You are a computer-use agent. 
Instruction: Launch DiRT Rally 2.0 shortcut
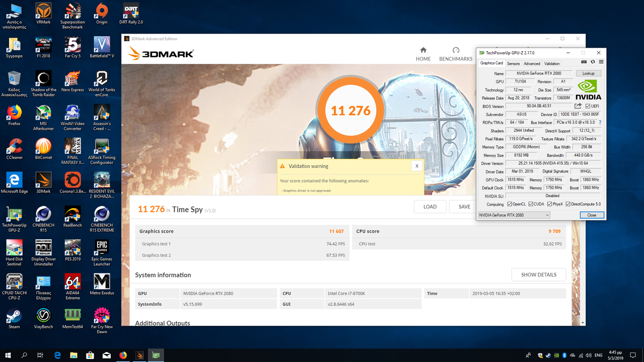(131, 14)
